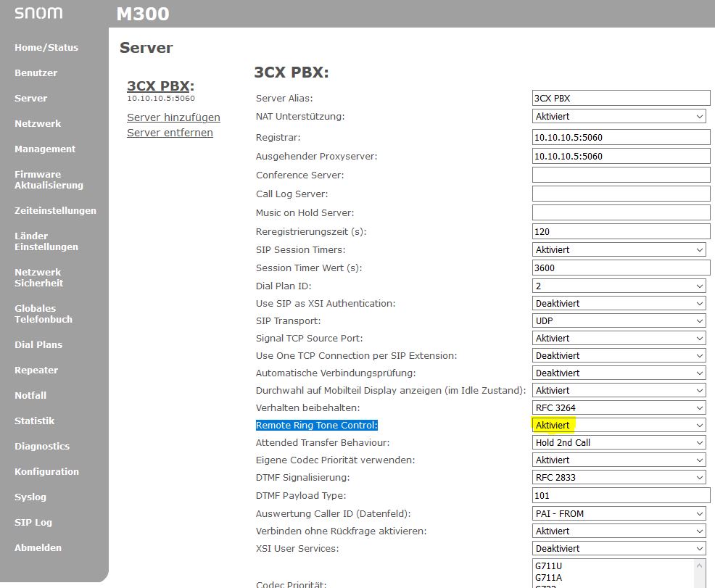Expand DTMF Signalisierung dropdown
The width and height of the screenshot is (715, 588).
619,477
